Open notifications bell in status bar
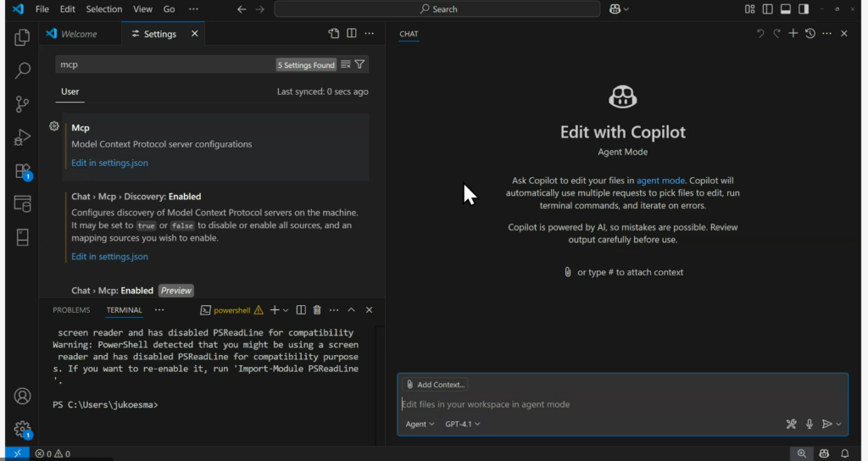 (x=845, y=453)
